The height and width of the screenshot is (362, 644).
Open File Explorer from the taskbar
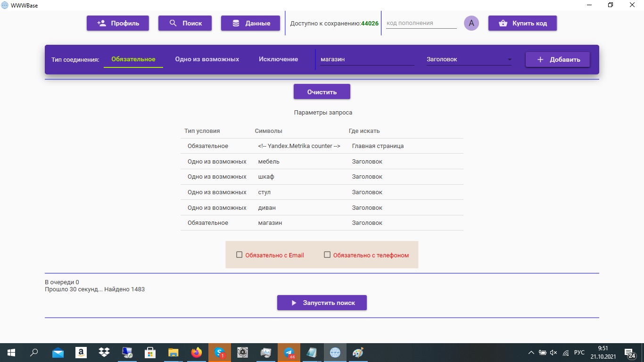click(x=173, y=353)
